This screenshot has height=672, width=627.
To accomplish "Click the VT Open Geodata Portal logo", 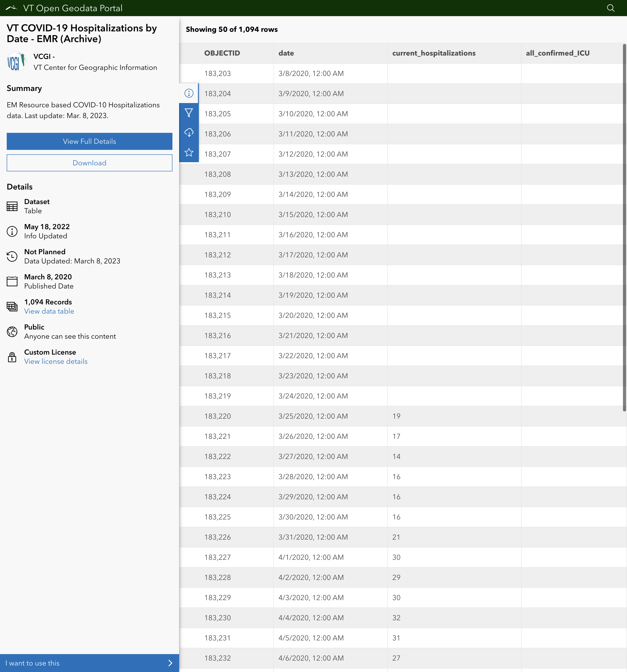I will (x=11, y=8).
